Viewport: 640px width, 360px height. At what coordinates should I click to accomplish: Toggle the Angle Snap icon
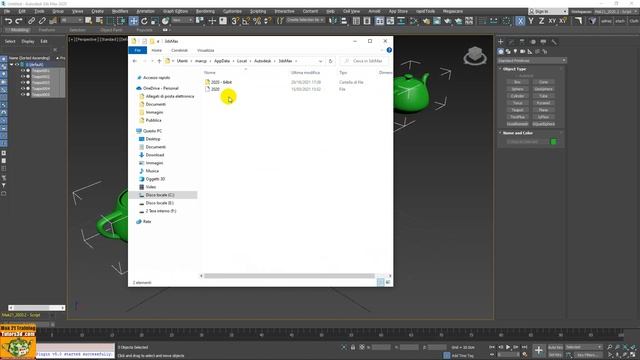point(246,21)
